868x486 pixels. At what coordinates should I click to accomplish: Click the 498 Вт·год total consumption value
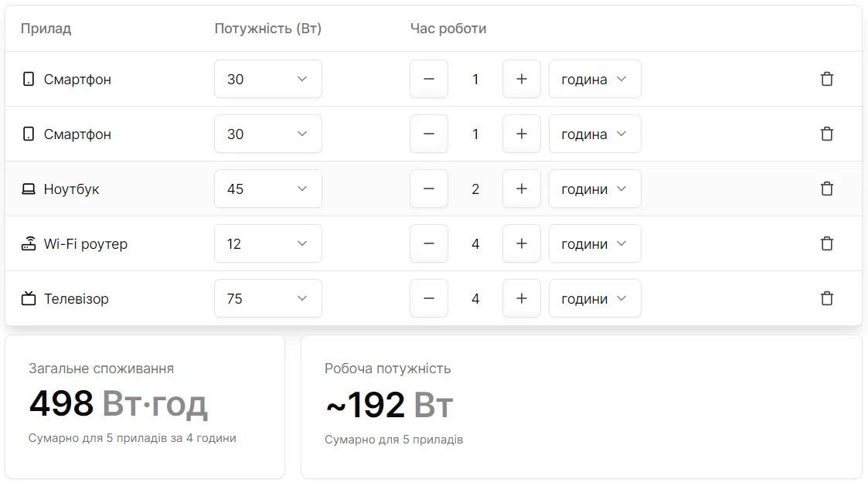coord(117,403)
